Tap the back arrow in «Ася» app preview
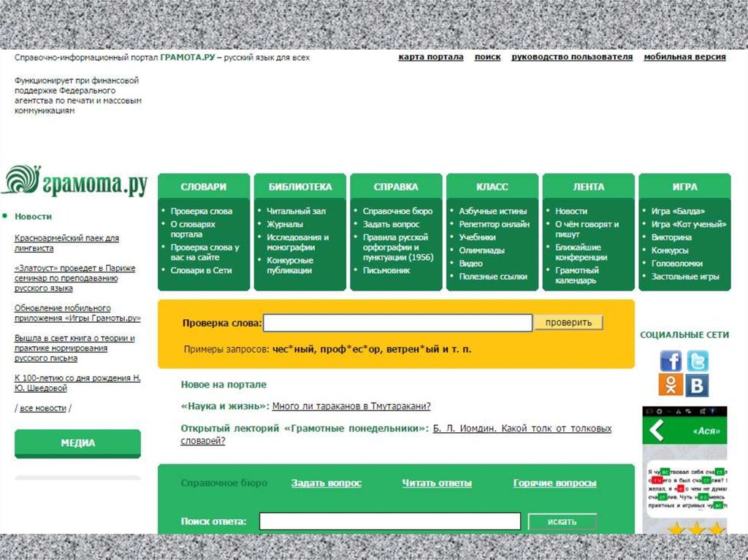Viewport: 748px width, 560px height. click(x=657, y=430)
